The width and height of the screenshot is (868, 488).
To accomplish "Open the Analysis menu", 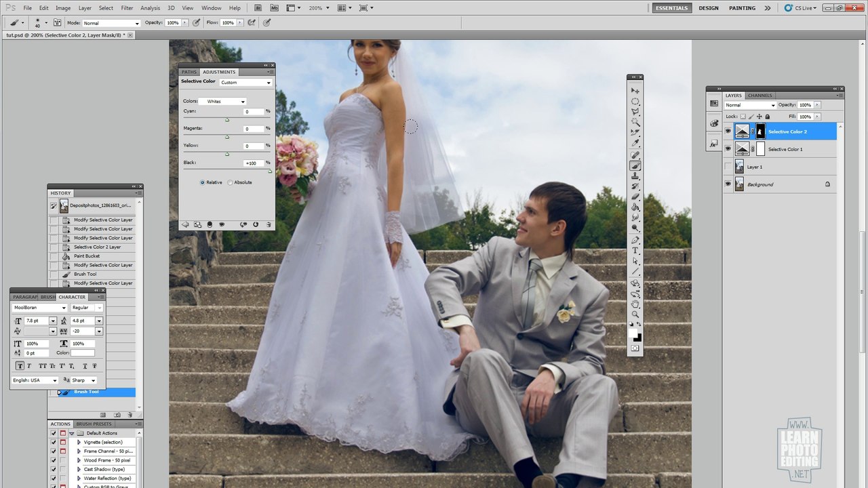I will (x=151, y=8).
